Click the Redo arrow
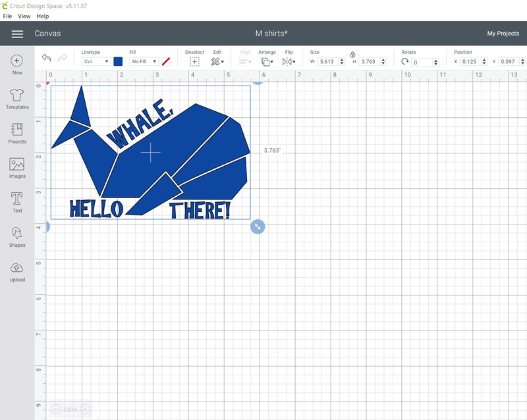527x420 pixels. click(x=62, y=58)
